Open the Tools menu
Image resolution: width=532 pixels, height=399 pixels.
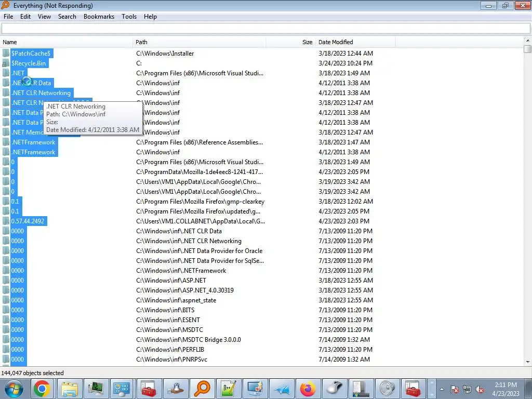[129, 17]
